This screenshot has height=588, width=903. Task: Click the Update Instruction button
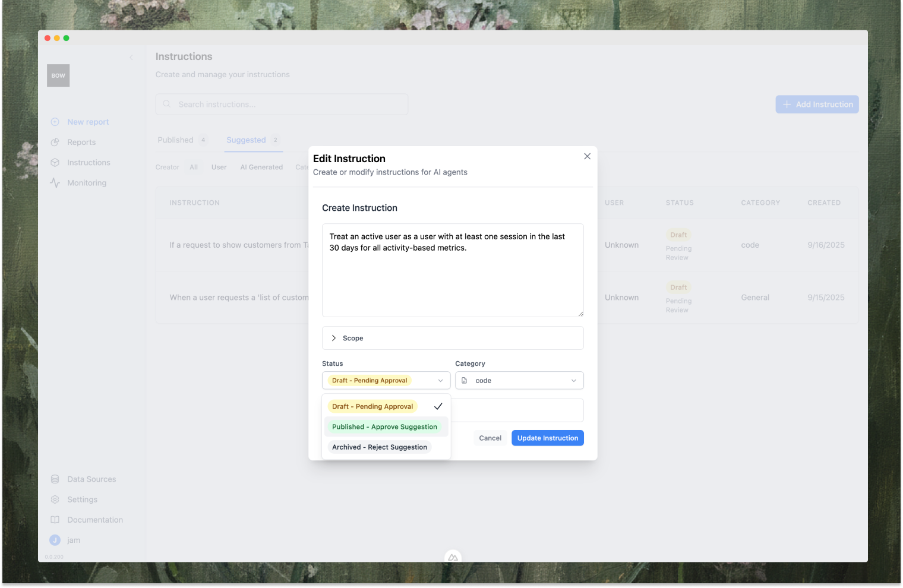click(x=547, y=438)
